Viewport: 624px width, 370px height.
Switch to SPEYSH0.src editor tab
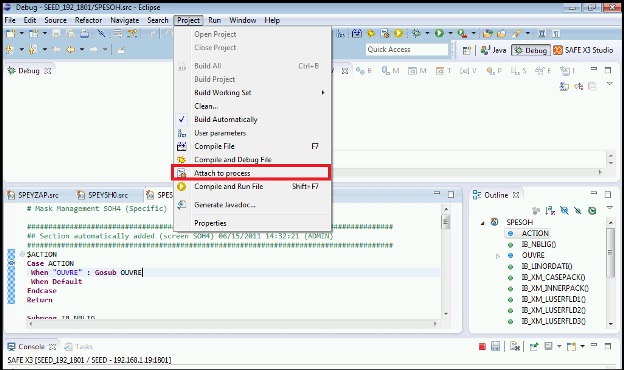click(x=103, y=195)
